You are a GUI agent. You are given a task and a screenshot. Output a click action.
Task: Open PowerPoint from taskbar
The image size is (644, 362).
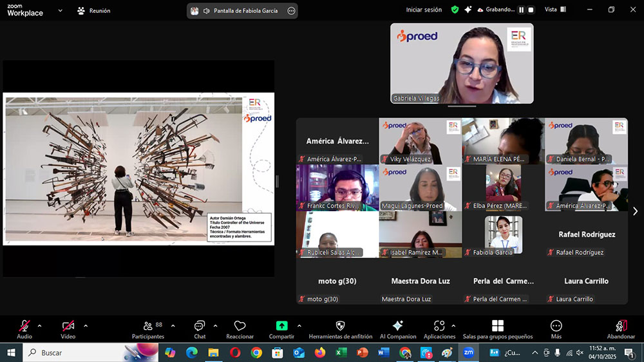(x=362, y=352)
